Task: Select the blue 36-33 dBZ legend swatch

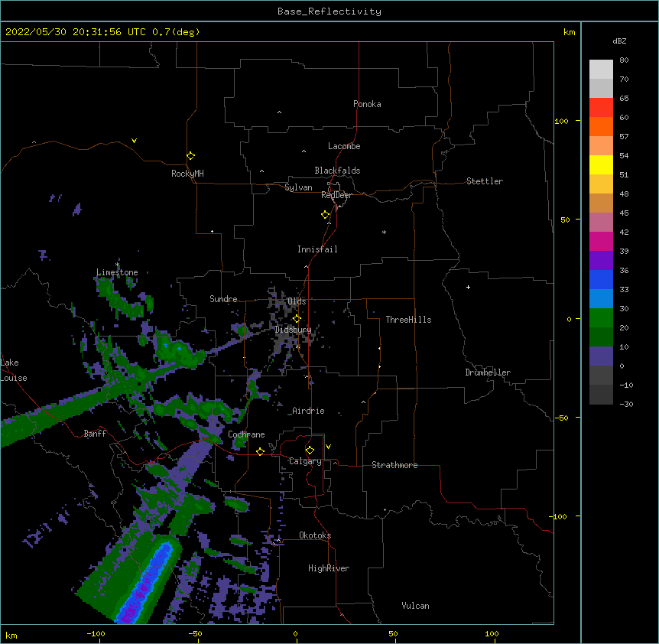Action: tap(601, 279)
